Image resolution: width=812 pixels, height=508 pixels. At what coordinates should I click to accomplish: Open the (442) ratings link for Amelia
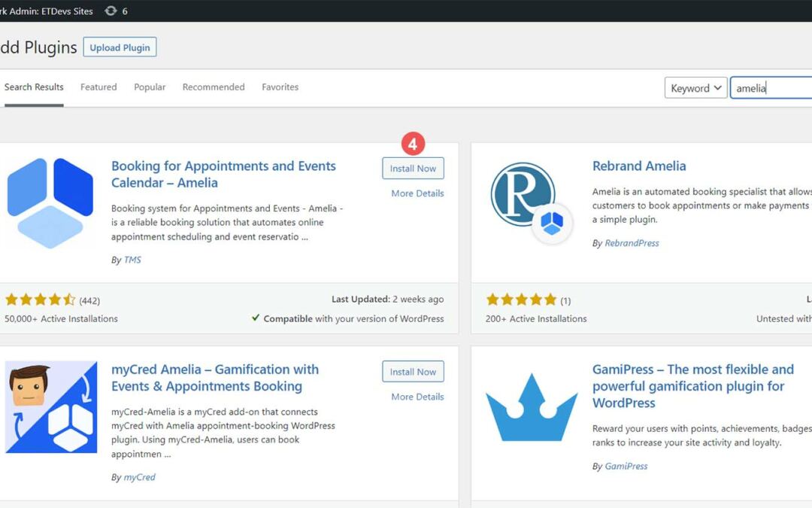[90, 299]
